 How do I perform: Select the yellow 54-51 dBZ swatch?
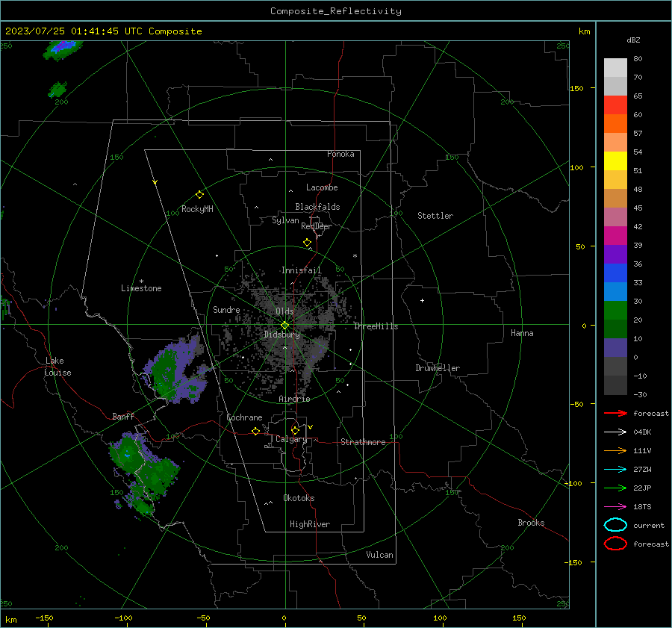point(615,161)
